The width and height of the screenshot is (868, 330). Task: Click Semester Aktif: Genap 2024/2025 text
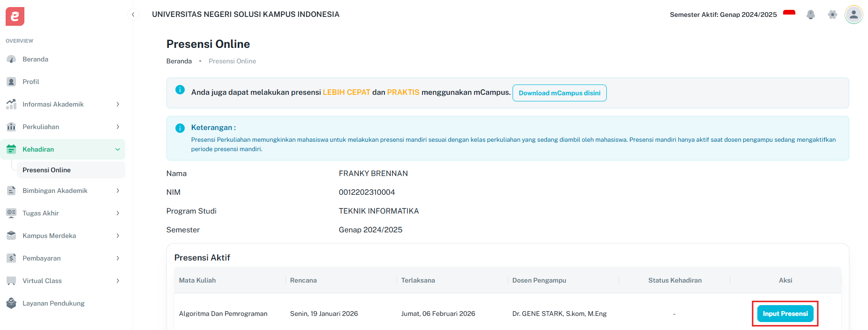723,15
